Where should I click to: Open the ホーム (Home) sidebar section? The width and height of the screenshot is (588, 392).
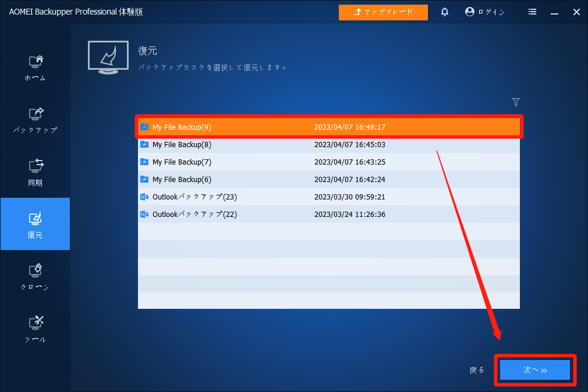click(x=36, y=68)
